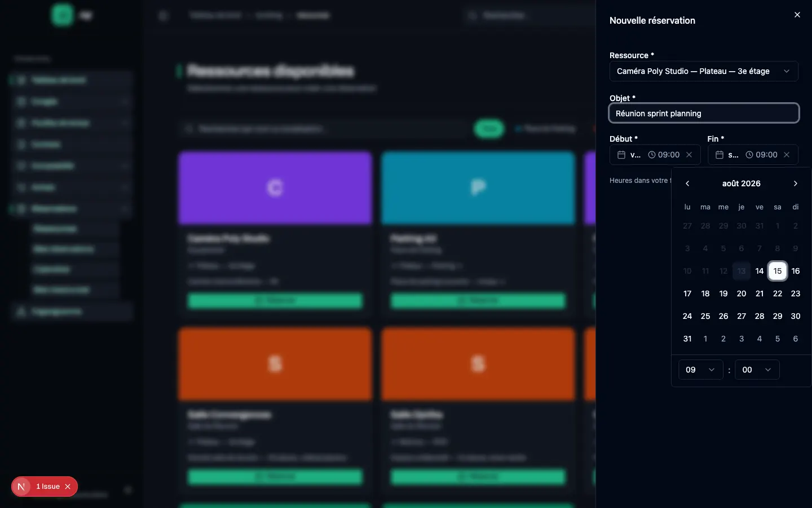Open the N avatar issue indicator

tap(21, 487)
